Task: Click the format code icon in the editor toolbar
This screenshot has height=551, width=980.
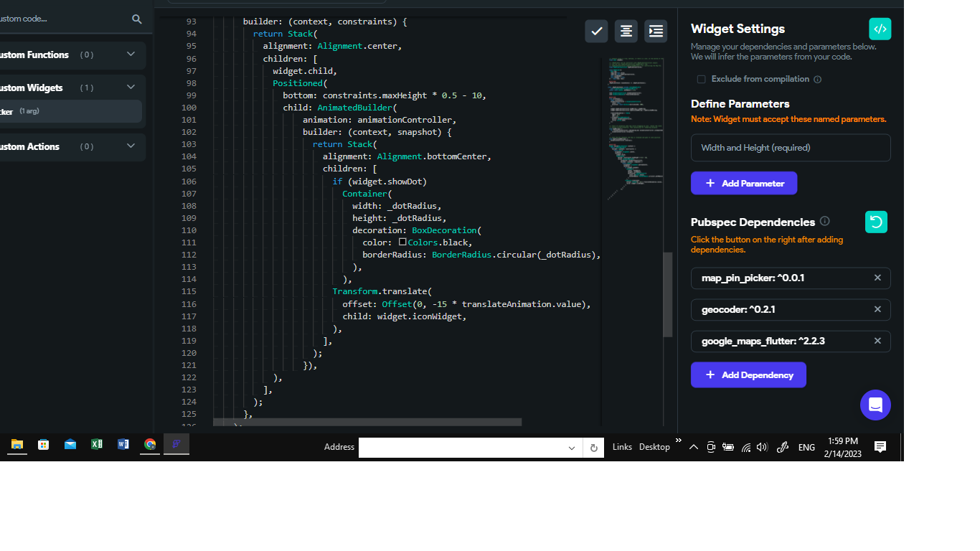Action: (x=626, y=31)
